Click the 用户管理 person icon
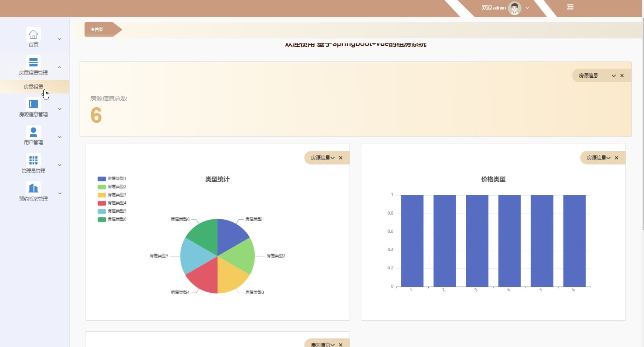Viewport: 644px width, 347px height. click(x=33, y=132)
